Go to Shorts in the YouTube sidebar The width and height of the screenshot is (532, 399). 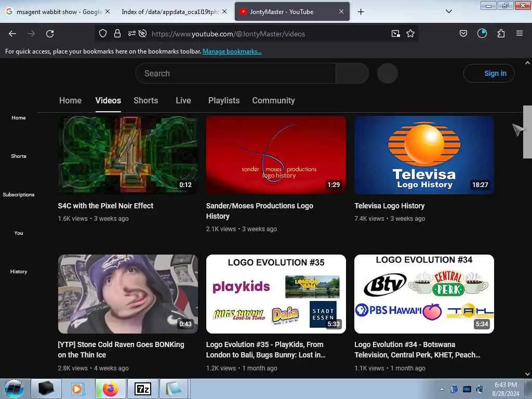[x=19, y=156]
